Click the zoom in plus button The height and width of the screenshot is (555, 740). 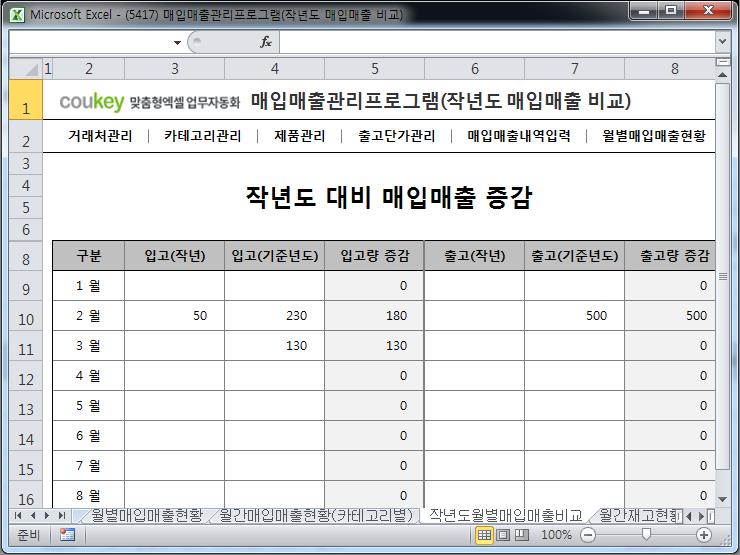pyautogui.click(x=704, y=535)
